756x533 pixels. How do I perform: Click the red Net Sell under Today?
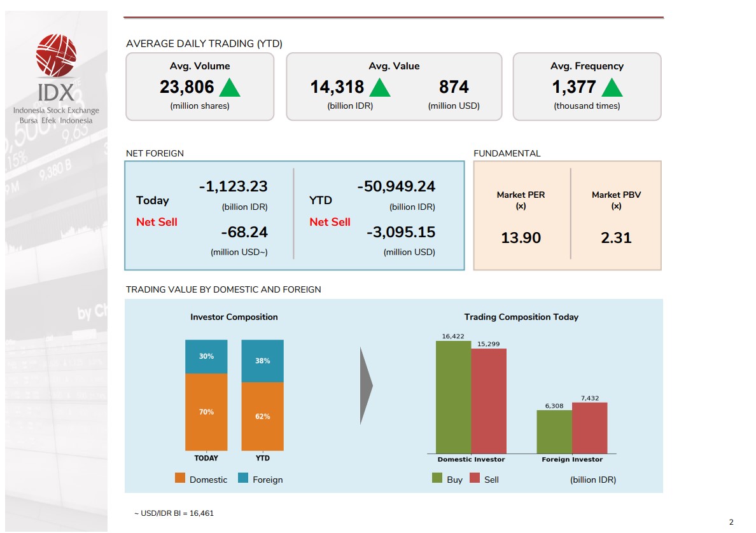(x=157, y=222)
